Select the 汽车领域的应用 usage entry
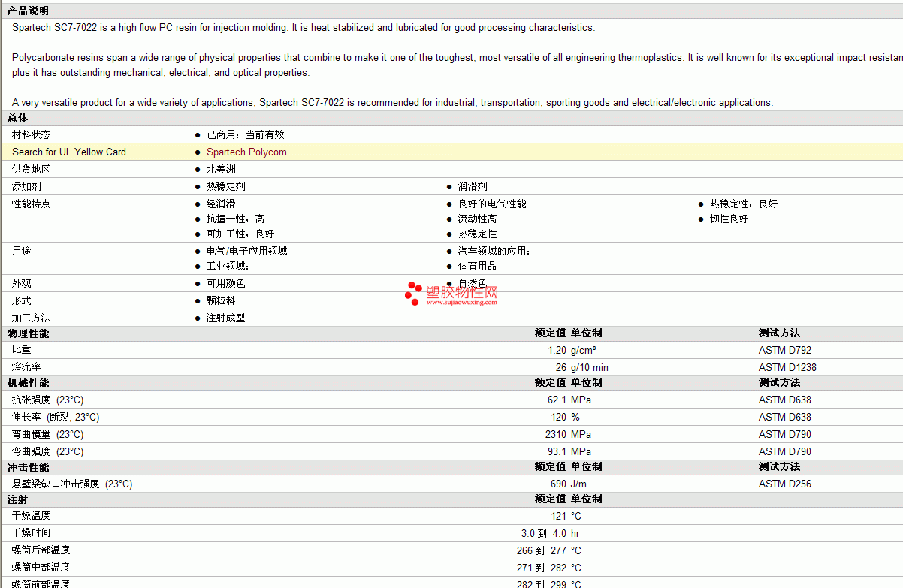This screenshot has width=903, height=588. 494,251
